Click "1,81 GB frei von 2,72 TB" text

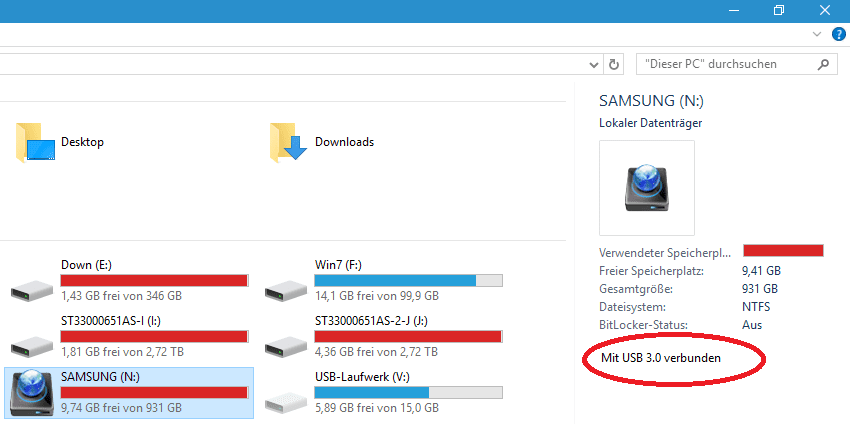click(122, 352)
